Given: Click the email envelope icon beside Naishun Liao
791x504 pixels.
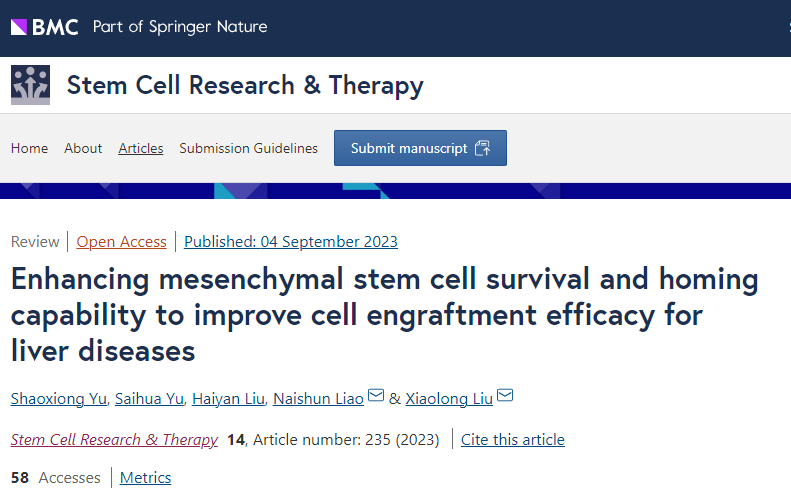Looking at the screenshot, I should (x=376, y=396).
